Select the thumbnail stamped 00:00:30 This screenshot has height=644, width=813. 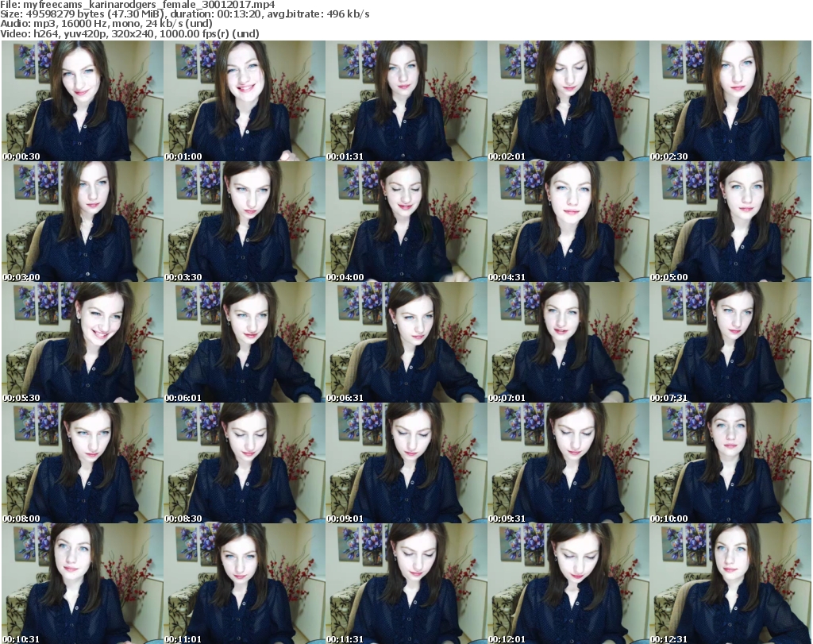pos(83,101)
